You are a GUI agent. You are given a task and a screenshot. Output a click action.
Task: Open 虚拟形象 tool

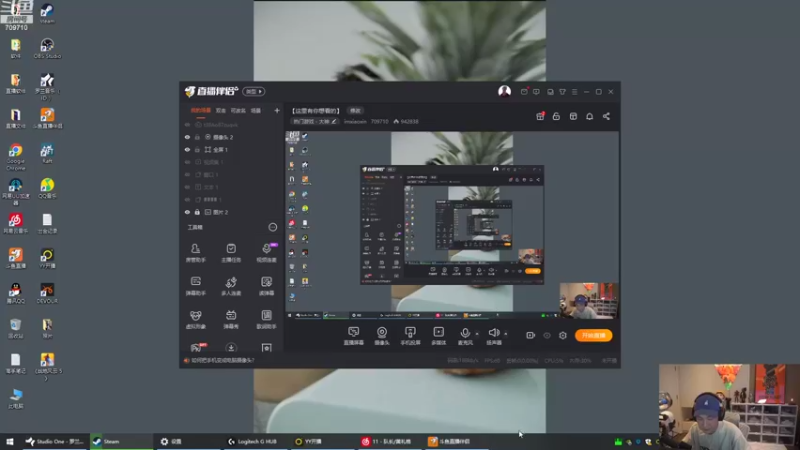(x=195, y=319)
